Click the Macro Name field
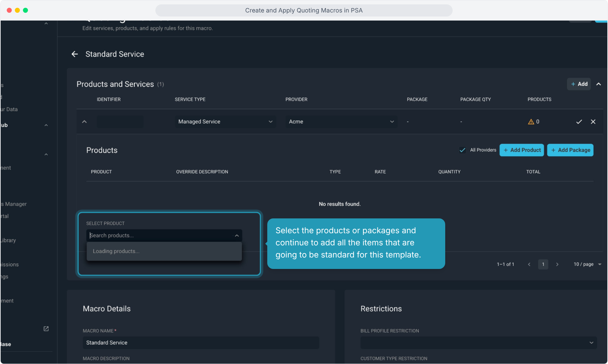This screenshot has height=364, width=608. coord(201,343)
